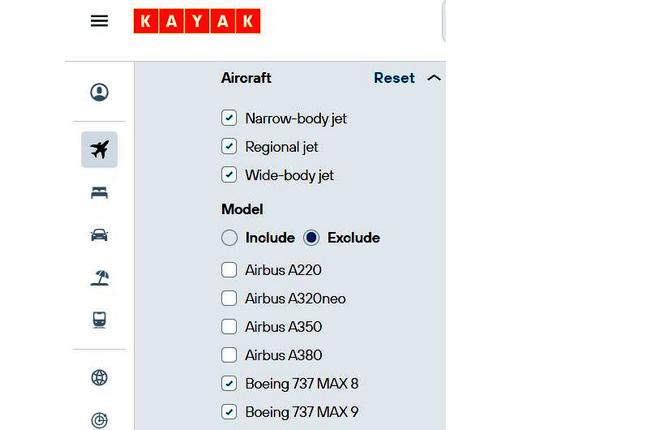Select the Flights airplane icon
Screen dimensions: 660x430
[x=99, y=149]
